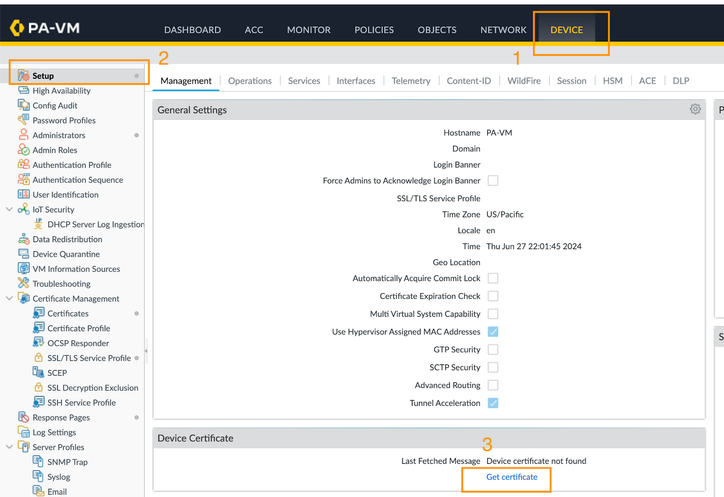Click the SSL Decryption Exclusion lock icon

(x=39, y=388)
